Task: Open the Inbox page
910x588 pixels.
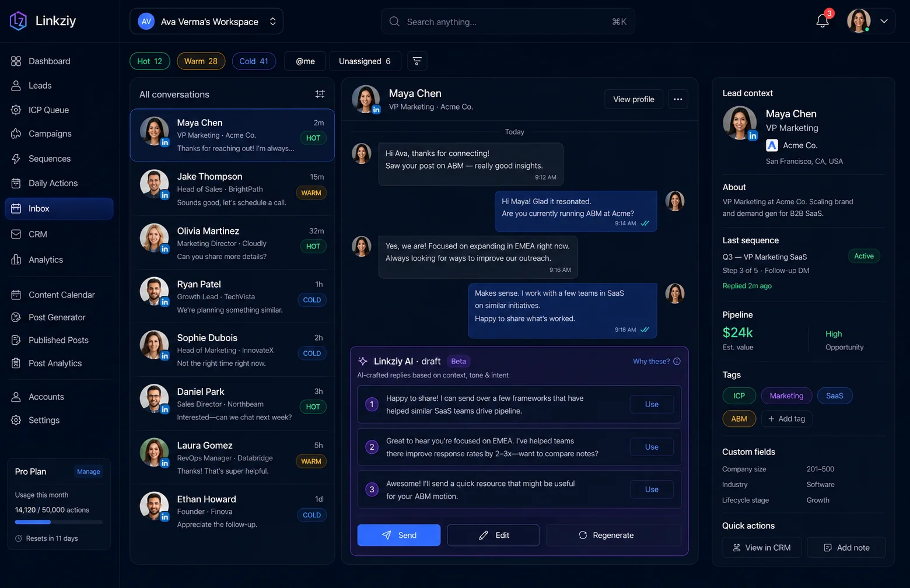Action: pyautogui.click(x=59, y=209)
